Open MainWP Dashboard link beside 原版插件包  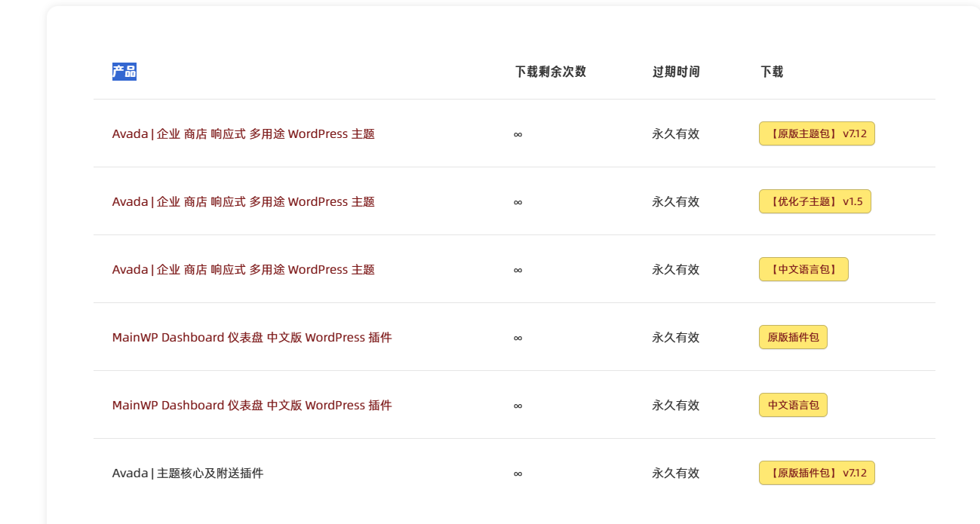tap(252, 337)
